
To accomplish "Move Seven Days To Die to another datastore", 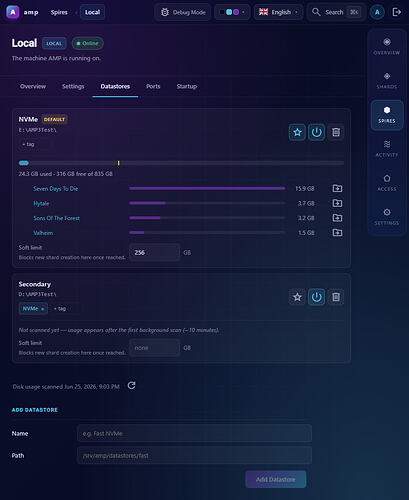I will click(x=337, y=188).
